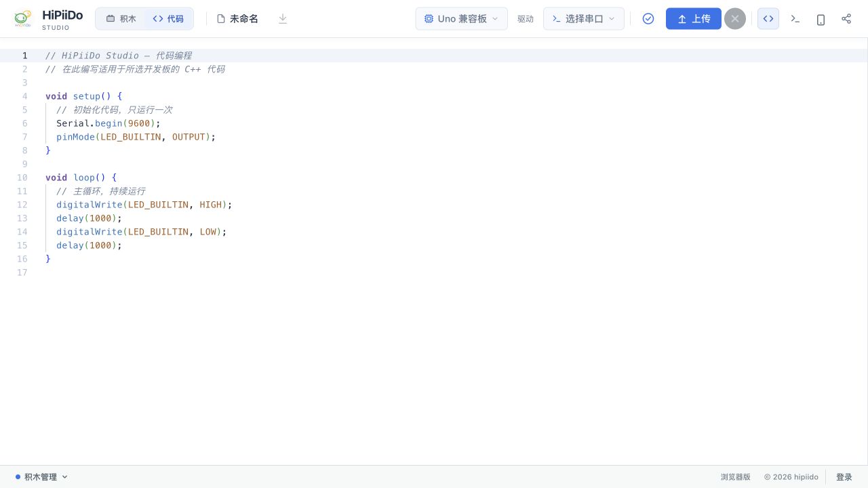Toggle the code view icon in toolbar

(768, 19)
